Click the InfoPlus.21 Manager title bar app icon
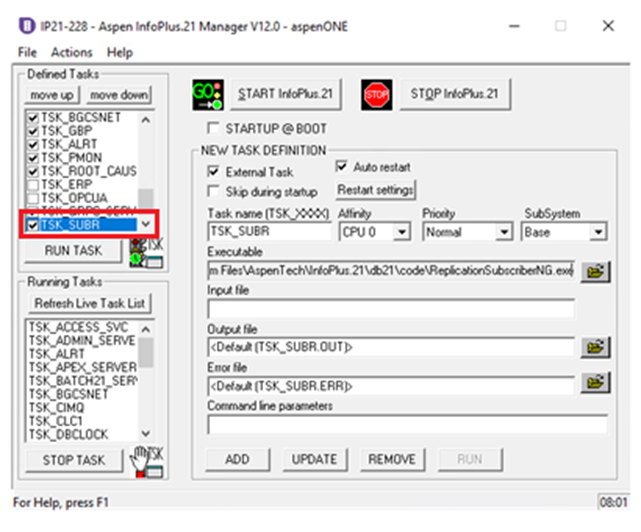 tap(27, 26)
